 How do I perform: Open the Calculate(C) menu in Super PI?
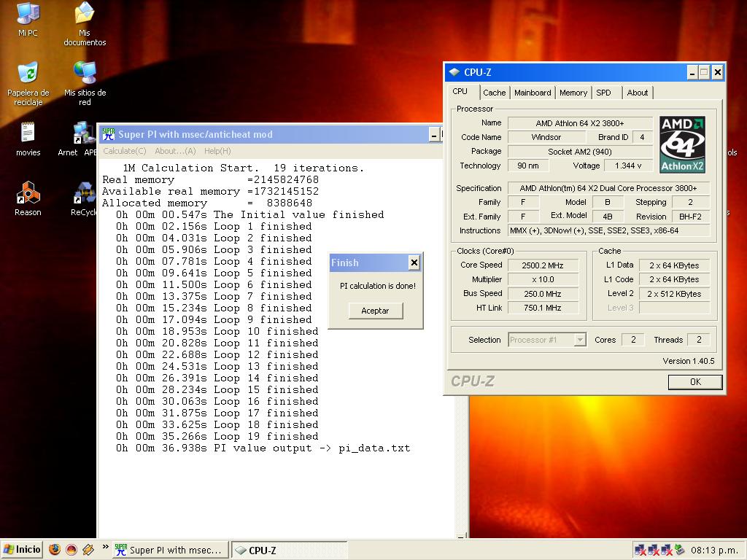click(124, 151)
